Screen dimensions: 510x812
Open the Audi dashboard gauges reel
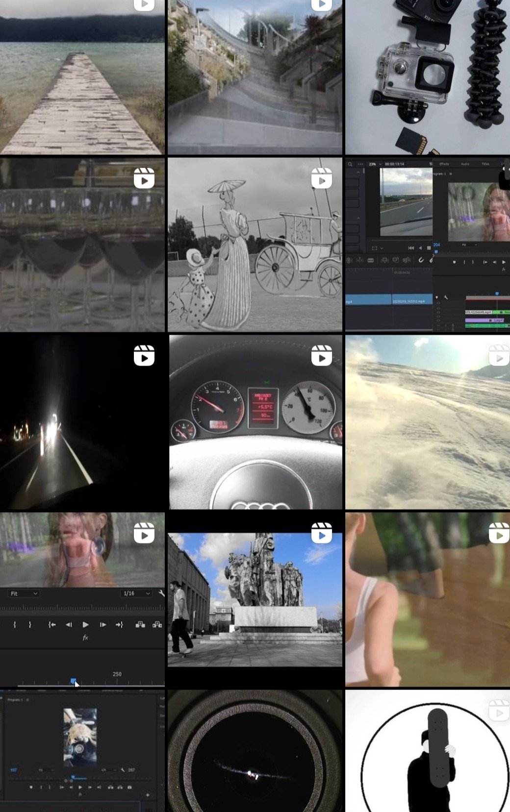(x=255, y=422)
